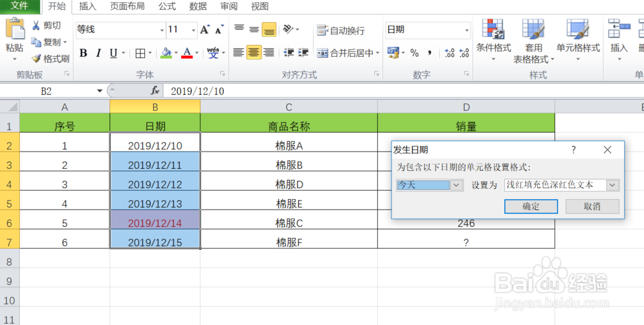Image resolution: width=644 pixels, height=325 pixels.
Task: Switch to 视图 tab
Action: click(x=260, y=6)
